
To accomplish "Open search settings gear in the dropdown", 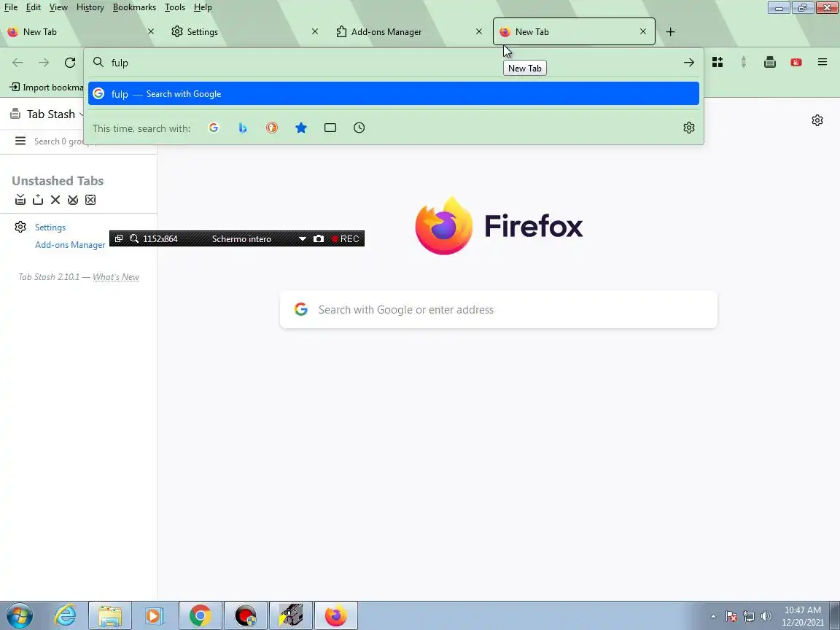I will [x=689, y=128].
